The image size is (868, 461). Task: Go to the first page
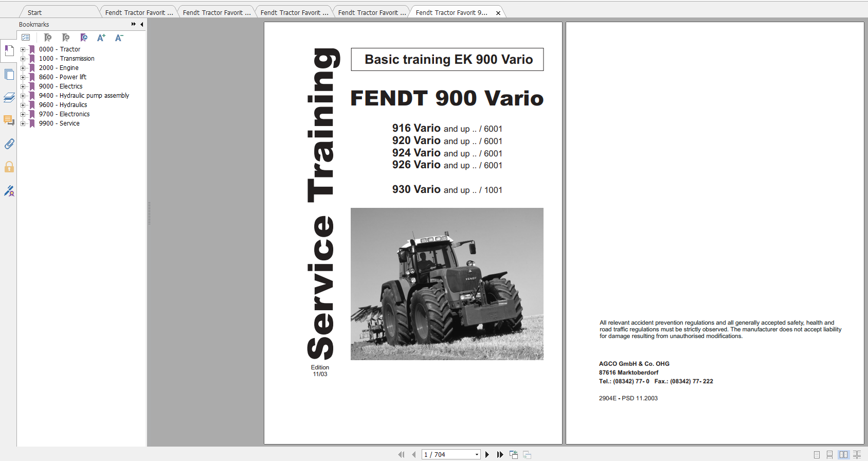[x=401, y=454]
